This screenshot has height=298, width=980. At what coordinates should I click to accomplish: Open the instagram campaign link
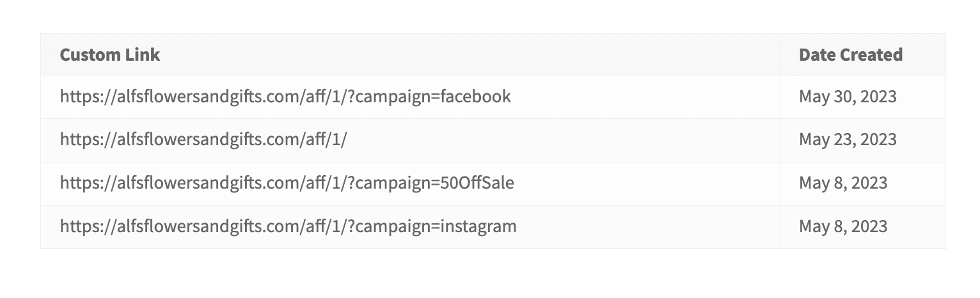coord(288,226)
